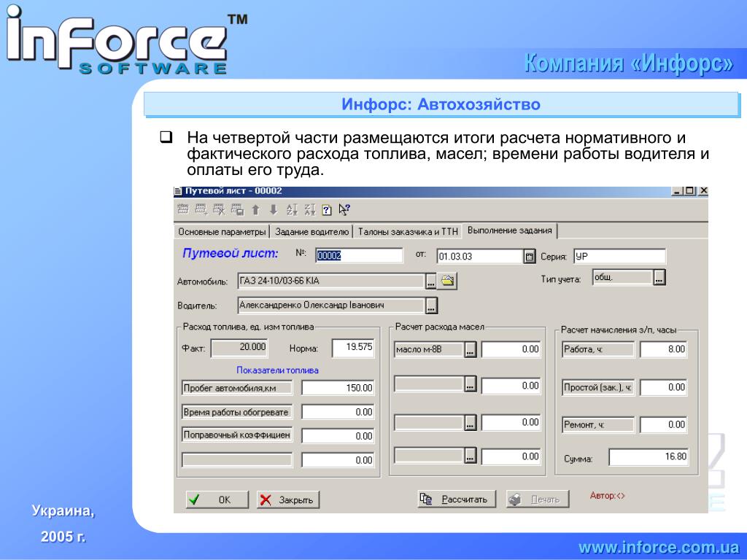Click the Работа, ч value 8.00
Screen dimensions: 747x560
point(663,349)
